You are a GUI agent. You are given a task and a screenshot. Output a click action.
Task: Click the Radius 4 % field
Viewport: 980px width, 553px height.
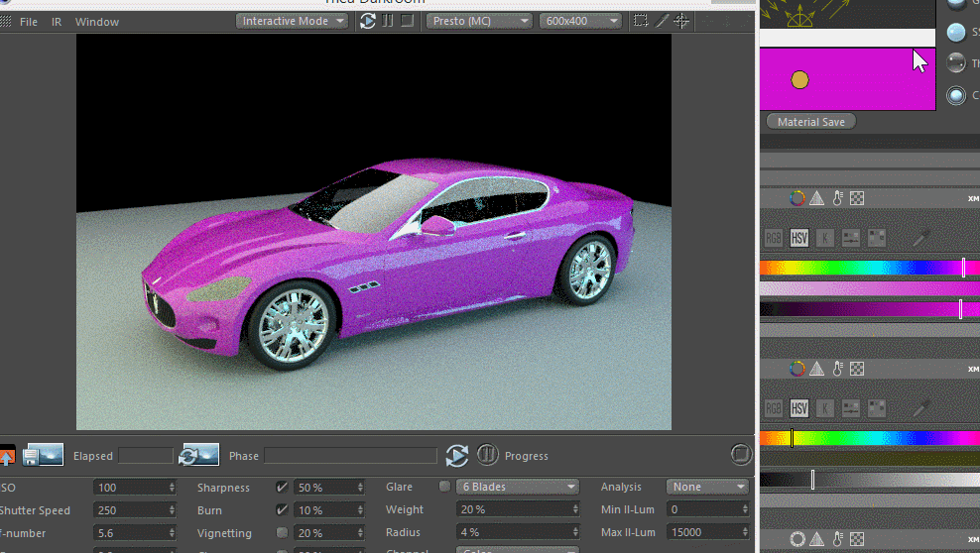point(518,532)
